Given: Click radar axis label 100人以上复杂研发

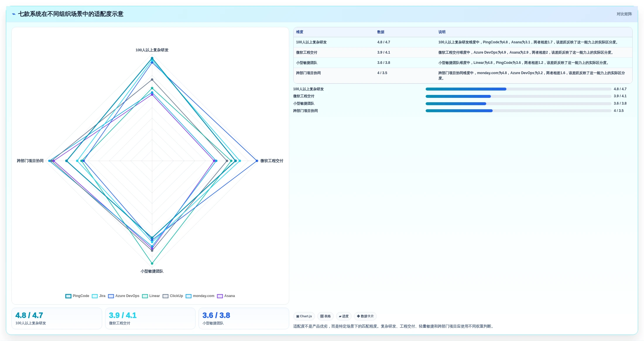Looking at the screenshot, I should [152, 50].
